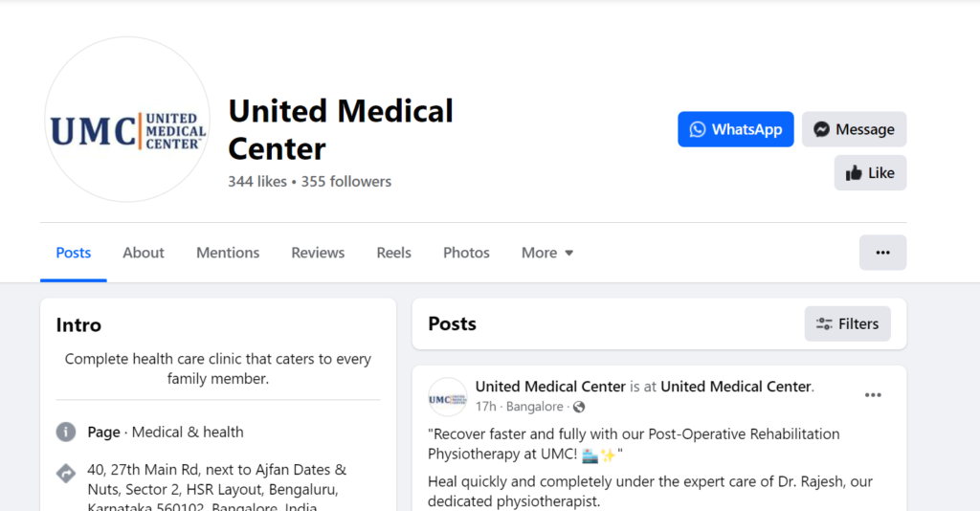Open post Filters options
This screenshot has width=980, height=511.
(x=847, y=324)
